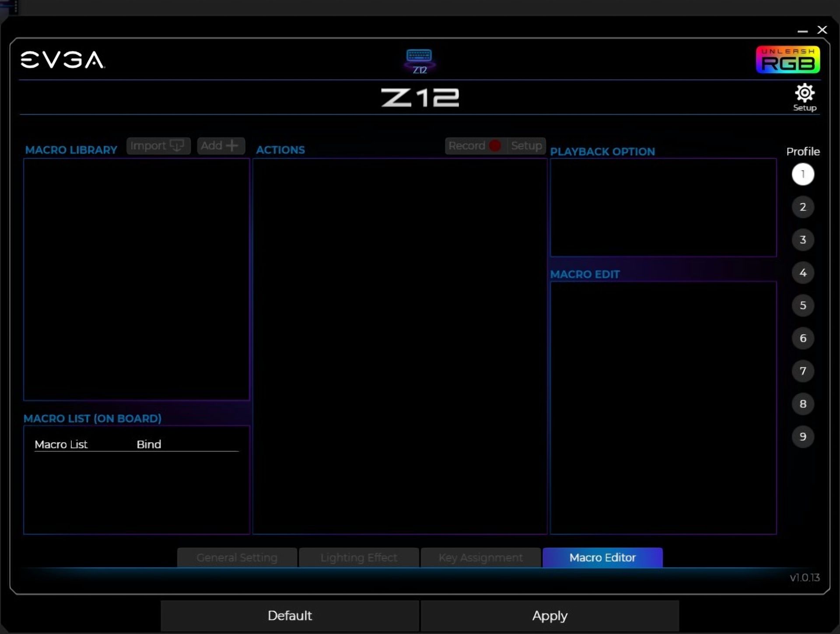This screenshot has width=840, height=634.
Task: Switch to profile 2
Action: pyautogui.click(x=803, y=207)
